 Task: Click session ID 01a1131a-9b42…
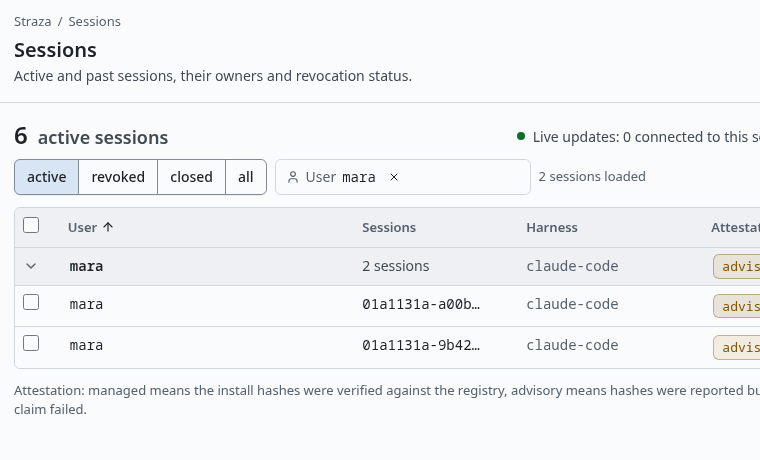pos(421,345)
